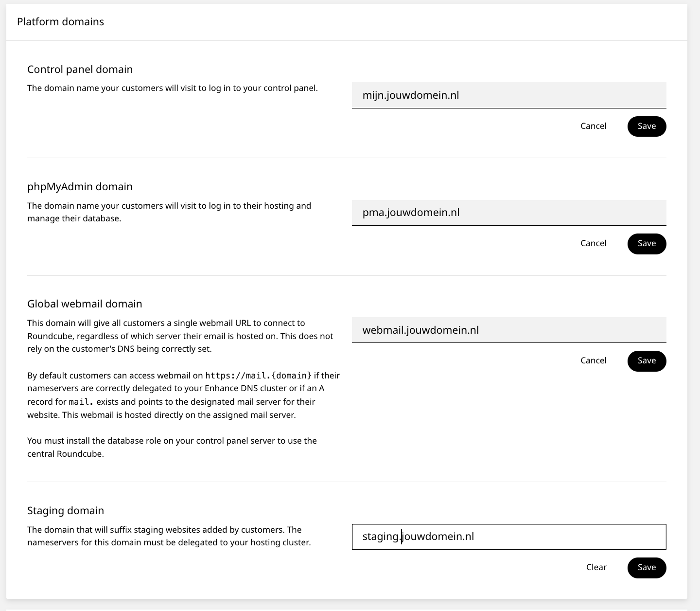Focus the phpMyAdmin domain text field
The image size is (700, 611).
[x=508, y=213]
